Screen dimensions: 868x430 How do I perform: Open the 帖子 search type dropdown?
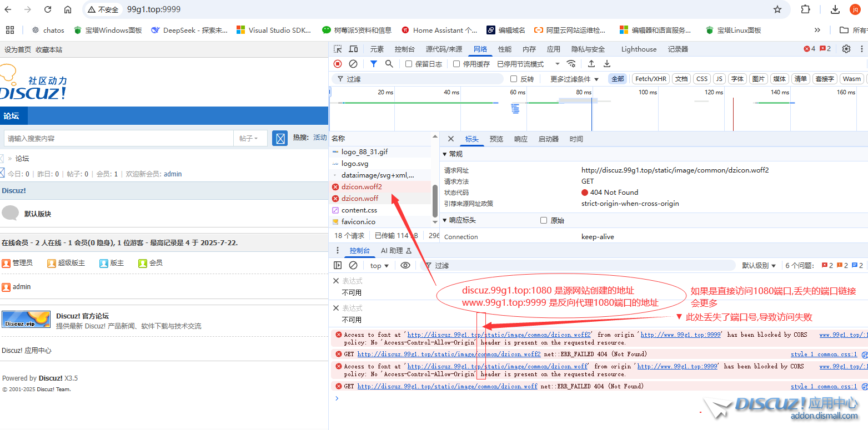[249, 138]
